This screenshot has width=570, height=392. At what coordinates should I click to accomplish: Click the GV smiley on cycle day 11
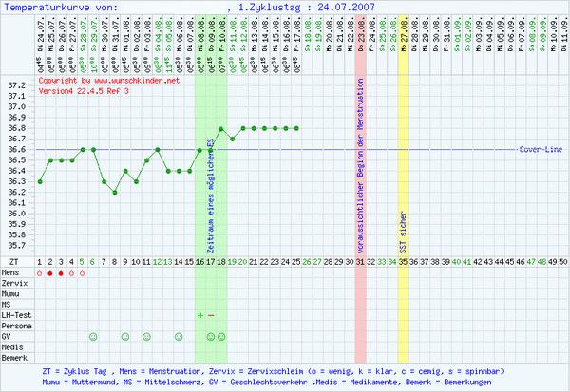tap(146, 336)
